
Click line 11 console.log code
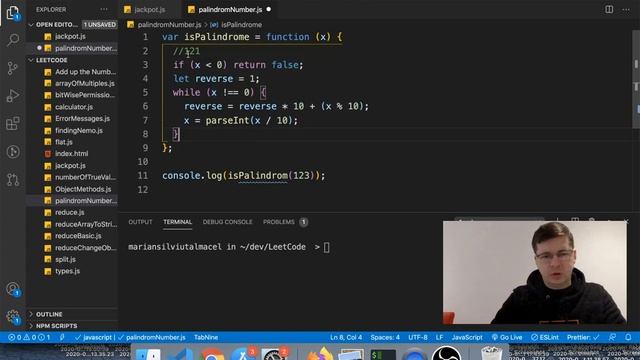[x=244, y=176]
